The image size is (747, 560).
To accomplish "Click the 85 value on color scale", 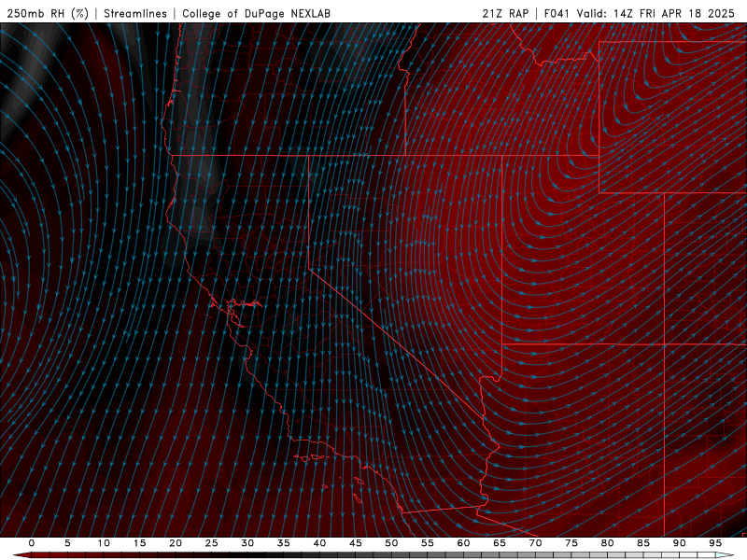I will [643, 543].
